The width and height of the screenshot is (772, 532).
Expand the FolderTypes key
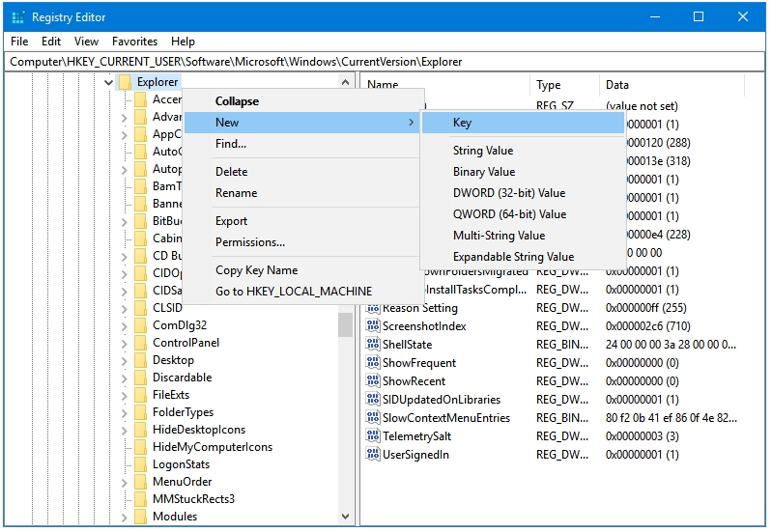pos(124,413)
